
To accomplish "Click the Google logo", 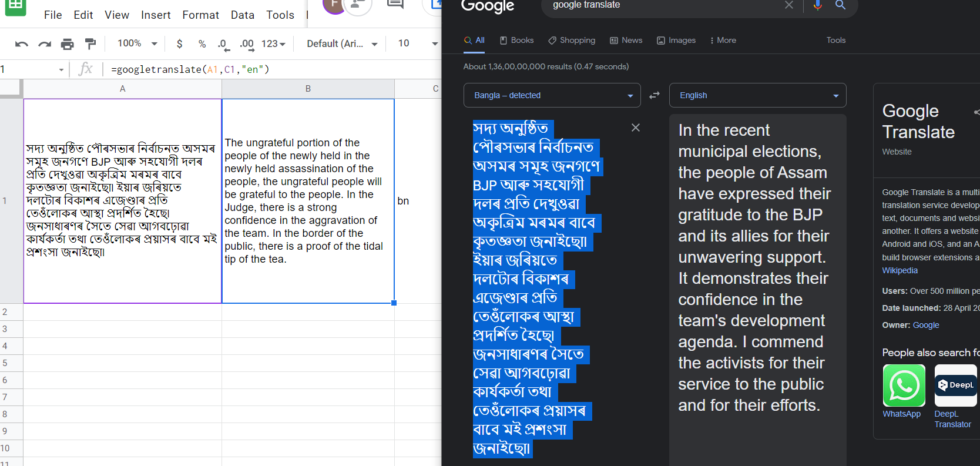I will coord(488,6).
